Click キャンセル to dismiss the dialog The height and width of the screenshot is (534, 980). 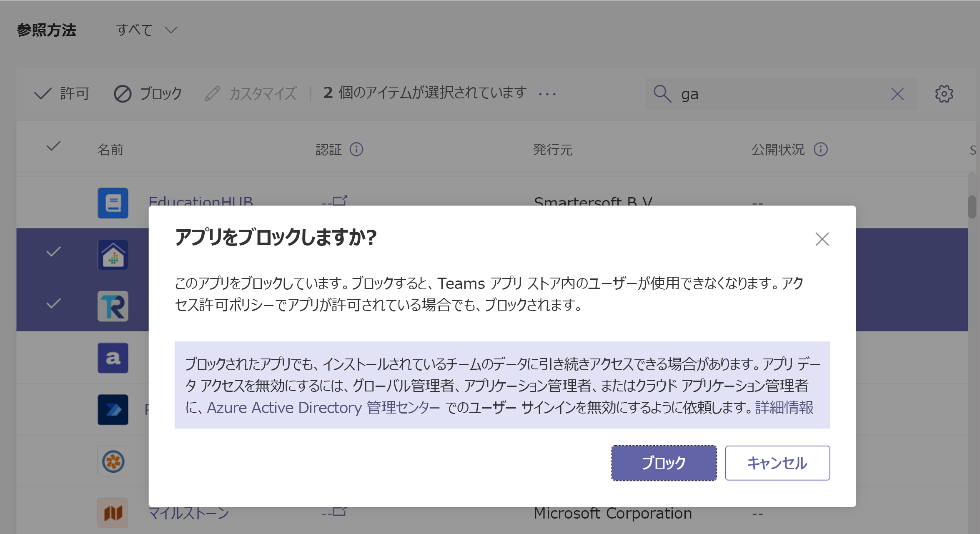pyautogui.click(x=777, y=463)
